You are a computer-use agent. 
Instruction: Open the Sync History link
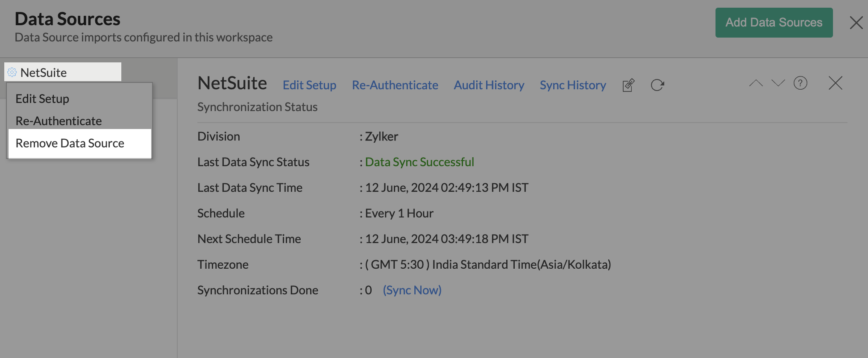[573, 85]
